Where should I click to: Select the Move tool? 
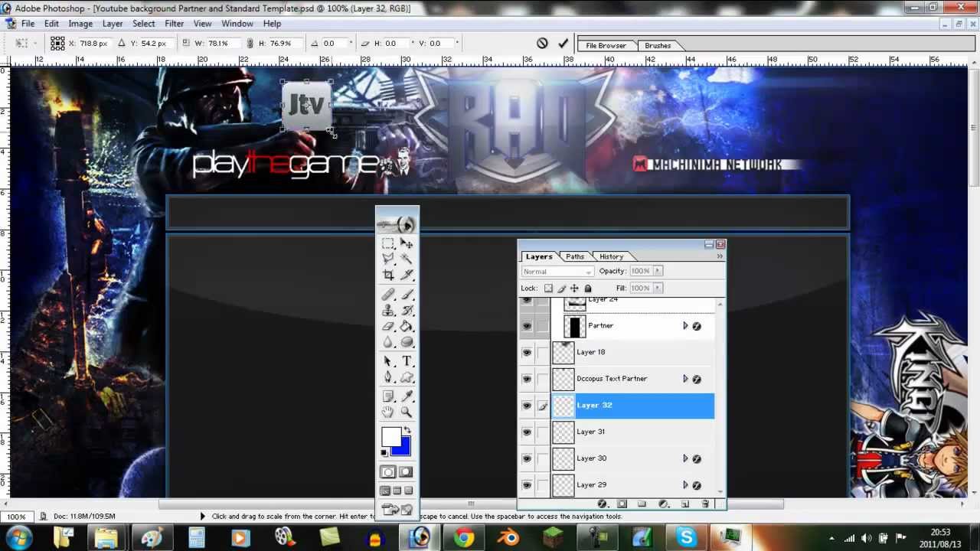(407, 243)
